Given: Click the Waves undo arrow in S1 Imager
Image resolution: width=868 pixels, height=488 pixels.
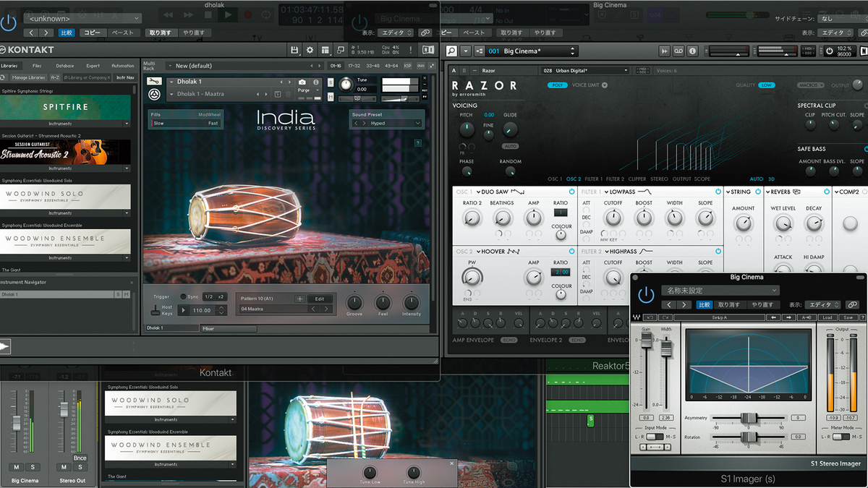Looking at the screenshot, I should 649,317.
